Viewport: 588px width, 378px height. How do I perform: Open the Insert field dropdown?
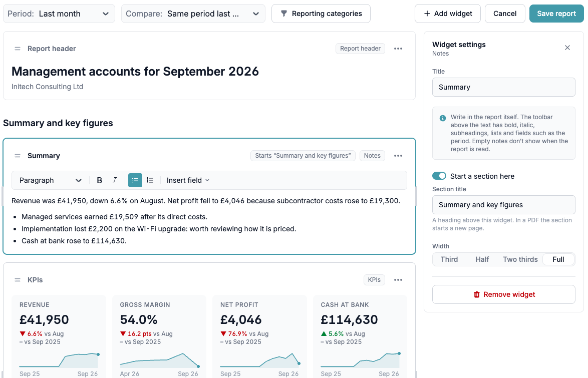tap(188, 180)
